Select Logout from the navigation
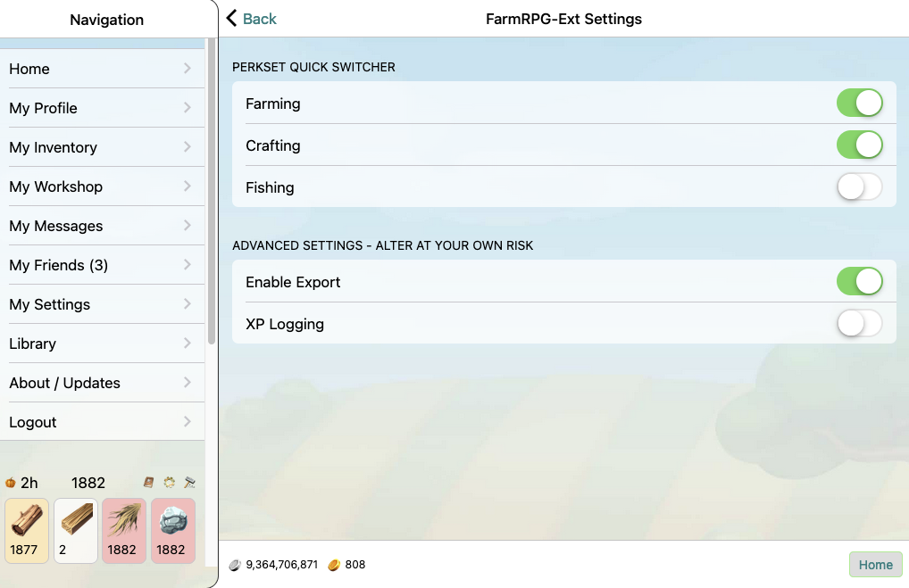 coord(102,422)
